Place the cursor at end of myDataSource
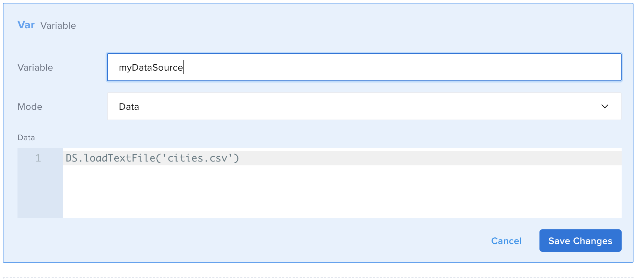 183,67
